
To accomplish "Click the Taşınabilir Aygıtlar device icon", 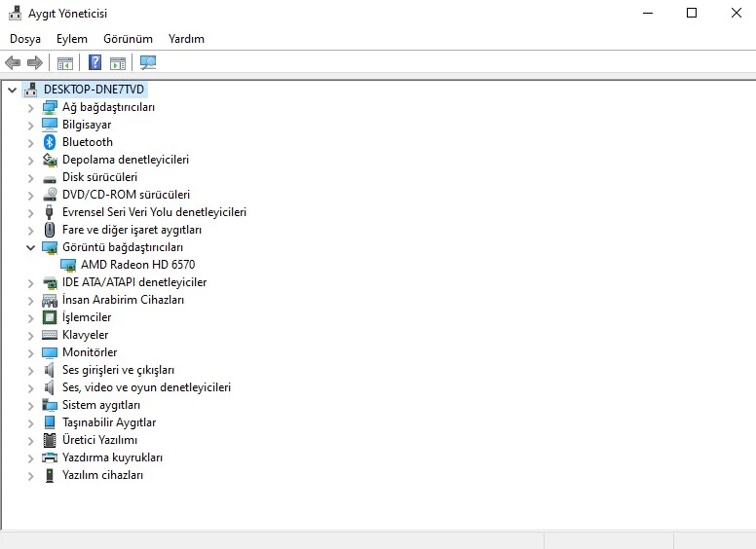I will pyautogui.click(x=49, y=422).
